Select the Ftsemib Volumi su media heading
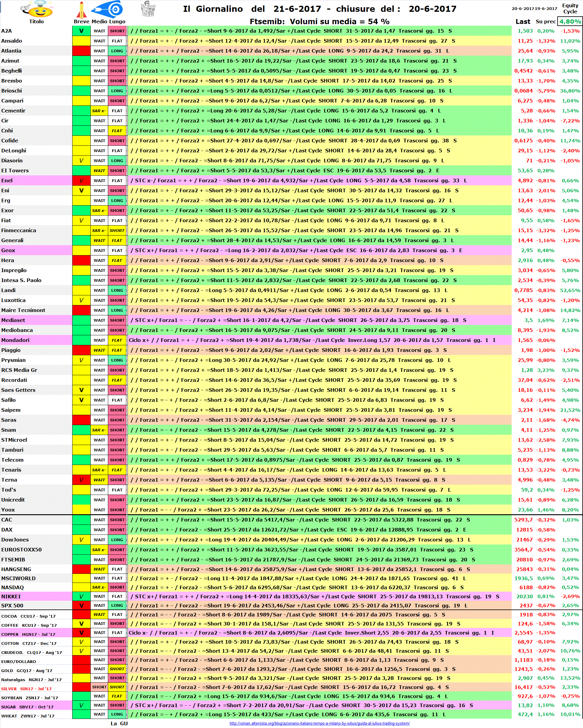The width and height of the screenshot is (583, 728). tap(319, 21)
